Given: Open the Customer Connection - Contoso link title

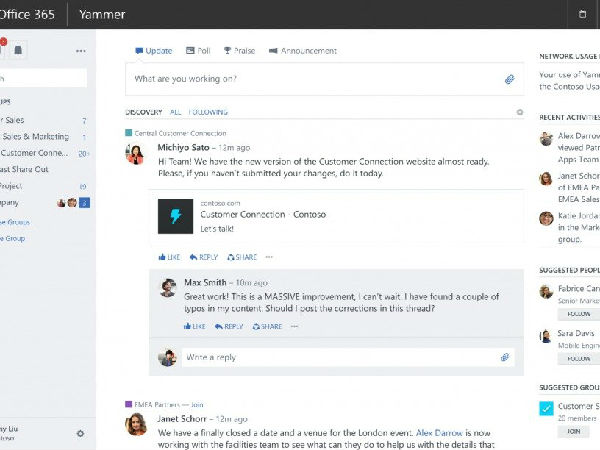Looking at the screenshot, I should 263,214.
